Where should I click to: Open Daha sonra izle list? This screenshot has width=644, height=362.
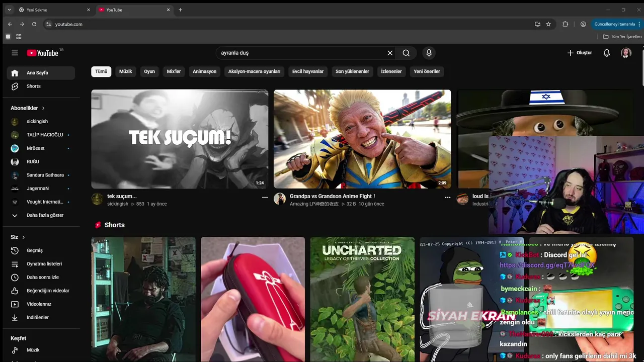click(41, 277)
